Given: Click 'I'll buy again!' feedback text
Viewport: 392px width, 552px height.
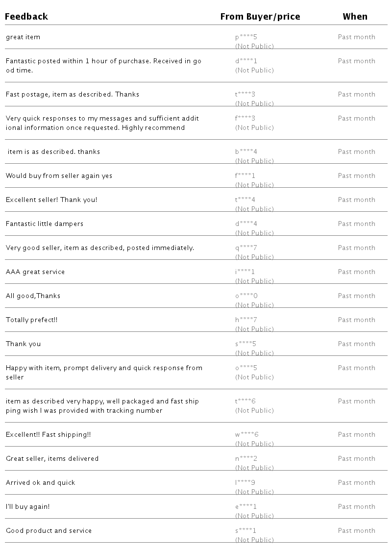Looking at the screenshot, I should tap(27, 507).
